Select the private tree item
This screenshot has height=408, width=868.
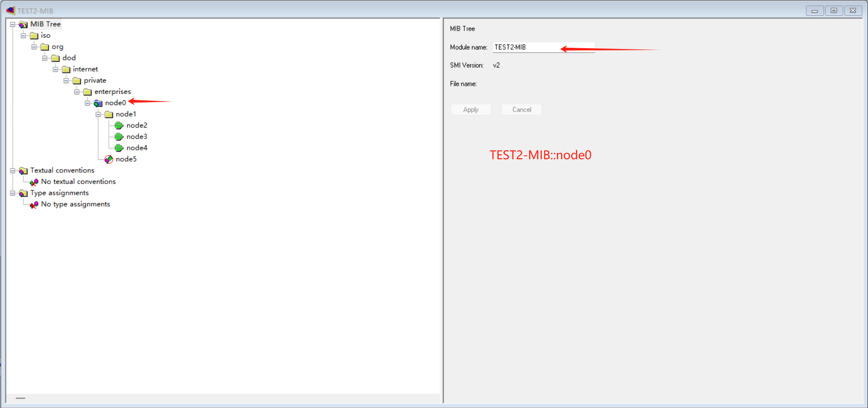(94, 81)
